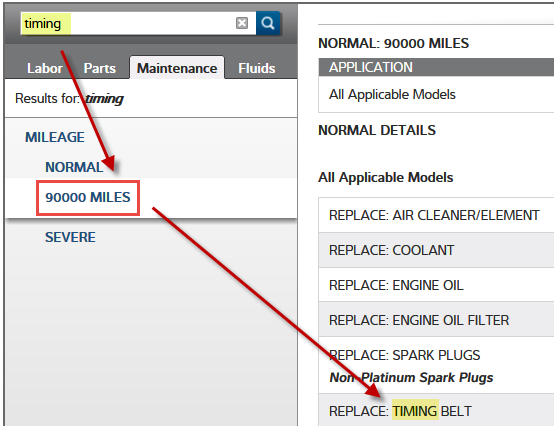554x426 pixels.
Task: Open the REPLACE: SPARK PLUGS row
Action: (436, 365)
